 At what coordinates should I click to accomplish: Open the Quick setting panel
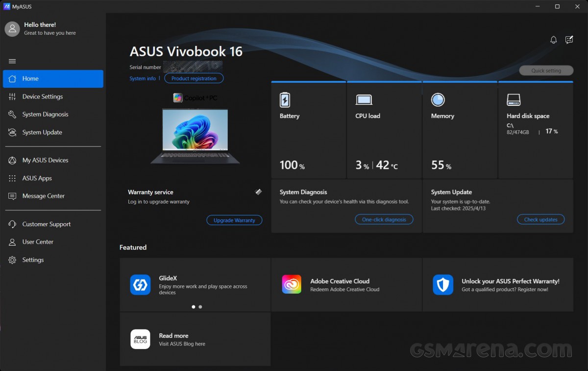click(546, 70)
